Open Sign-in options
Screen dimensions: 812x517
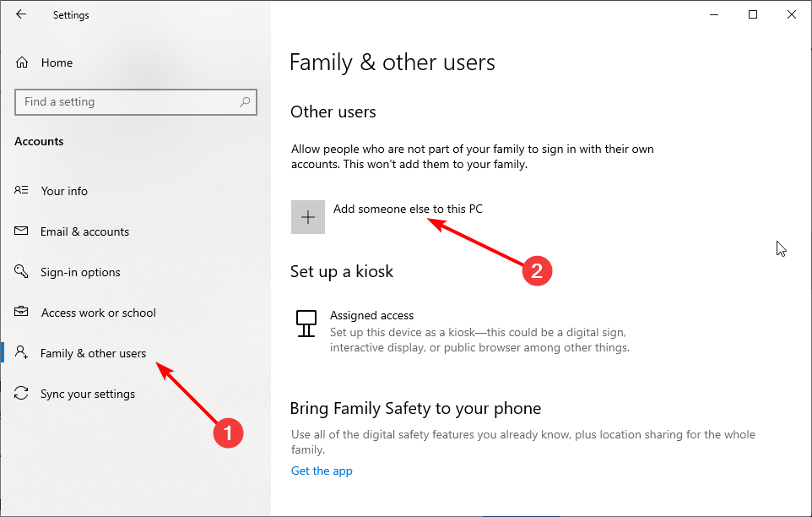click(80, 272)
